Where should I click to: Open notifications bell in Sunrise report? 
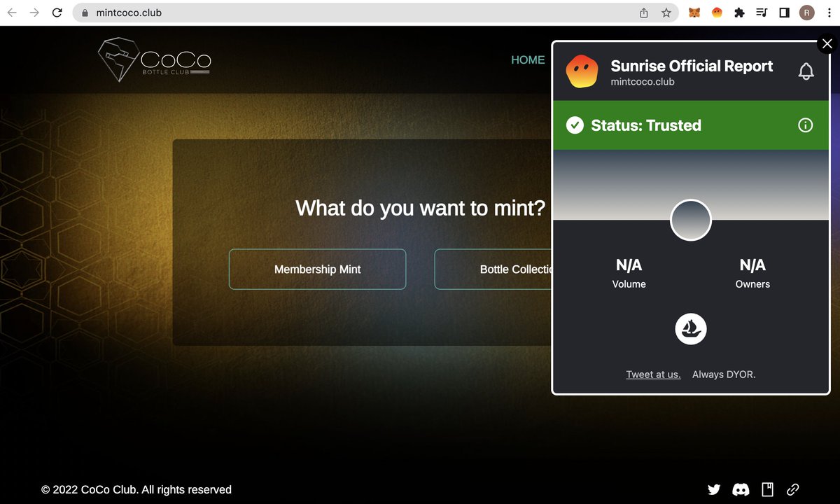pyautogui.click(x=806, y=71)
